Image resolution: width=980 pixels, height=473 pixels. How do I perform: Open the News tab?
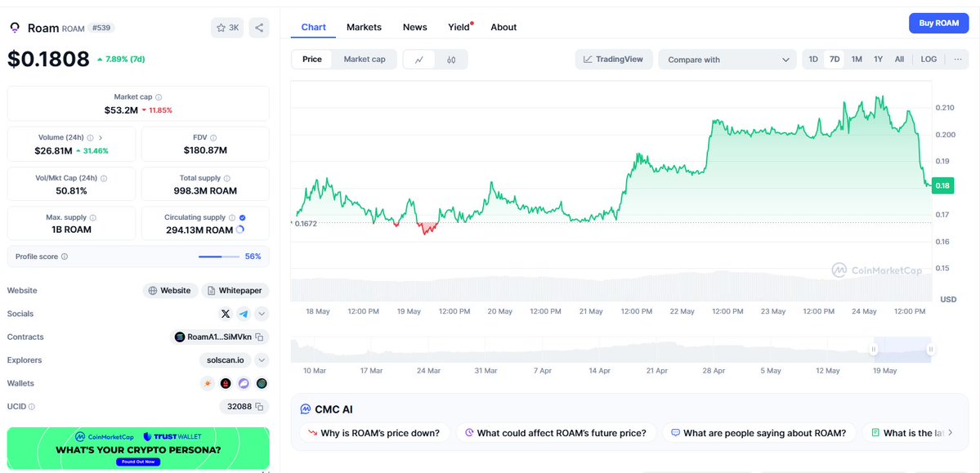click(x=415, y=27)
